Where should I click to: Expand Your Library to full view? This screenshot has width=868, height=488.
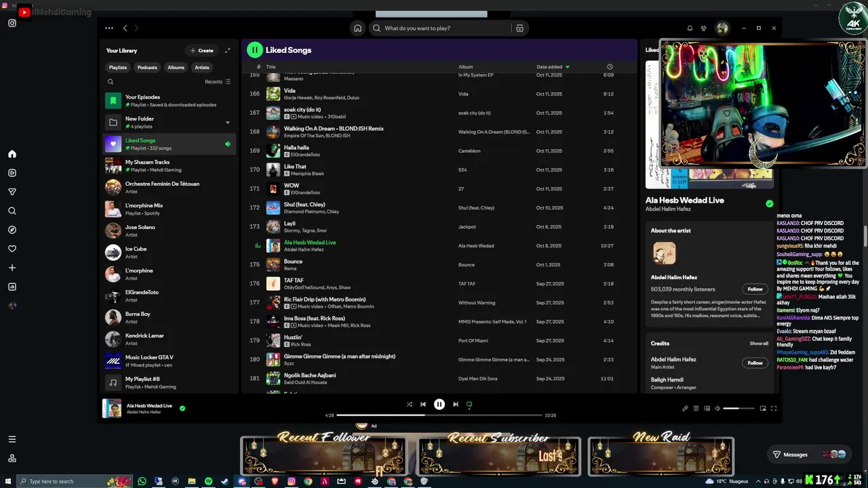click(227, 50)
